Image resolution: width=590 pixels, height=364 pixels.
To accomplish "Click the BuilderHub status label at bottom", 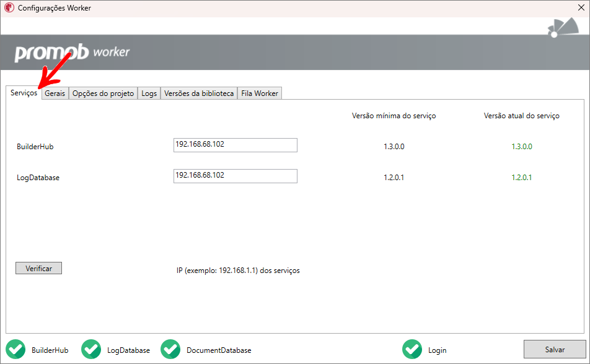I will pyautogui.click(x=50, y=350).
